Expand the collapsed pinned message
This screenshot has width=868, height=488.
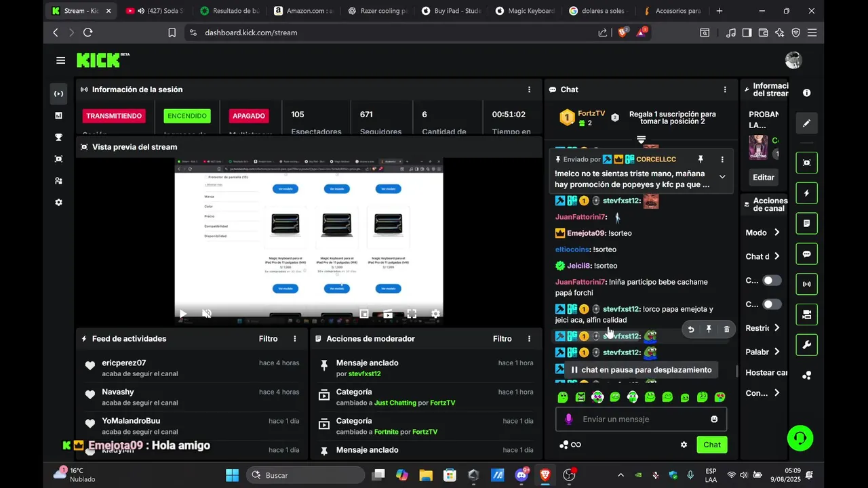point(722,177)
